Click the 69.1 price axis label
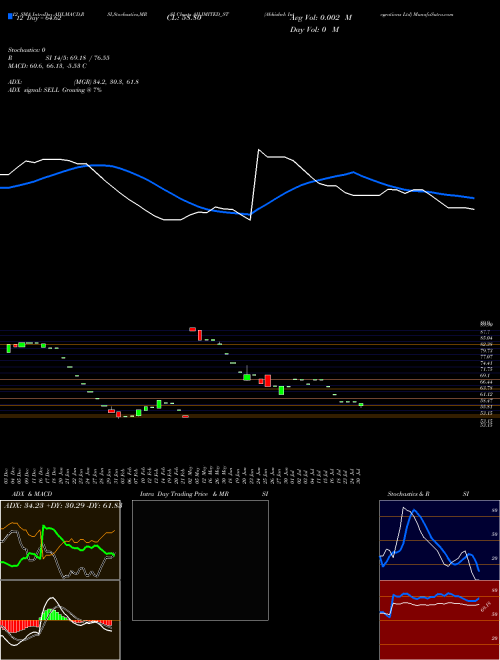 point(485,375)
